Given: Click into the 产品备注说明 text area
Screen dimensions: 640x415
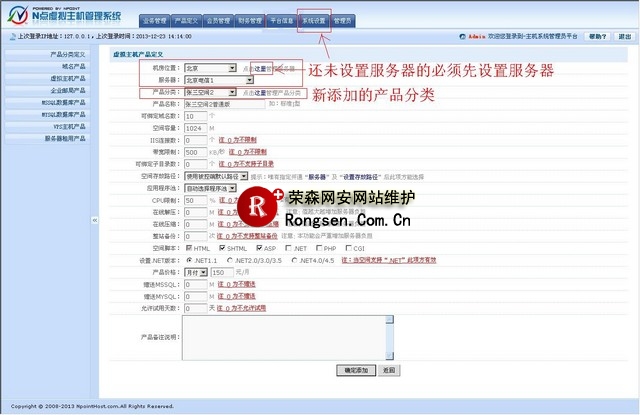Looking at the screenshot, I should pos(291,337).
